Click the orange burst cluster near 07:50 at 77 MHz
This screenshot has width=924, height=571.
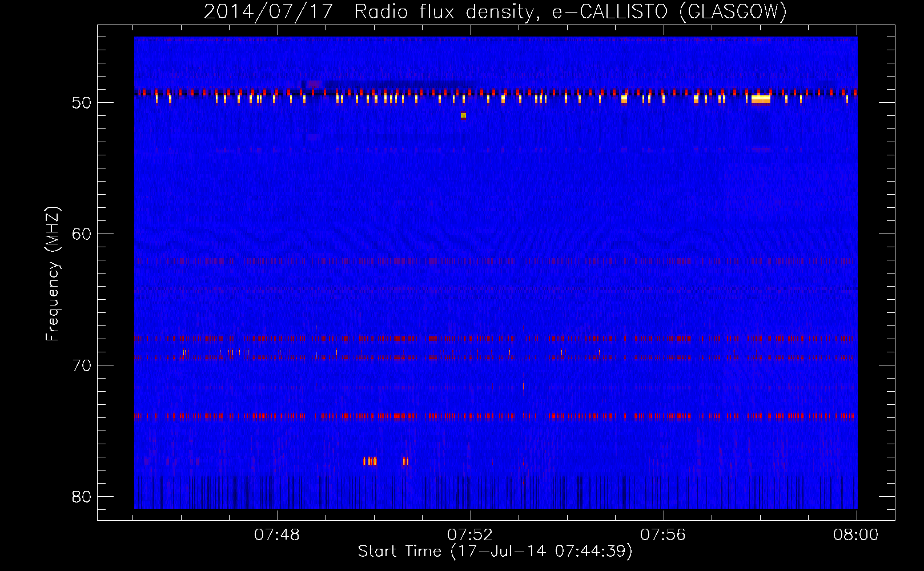370,461
